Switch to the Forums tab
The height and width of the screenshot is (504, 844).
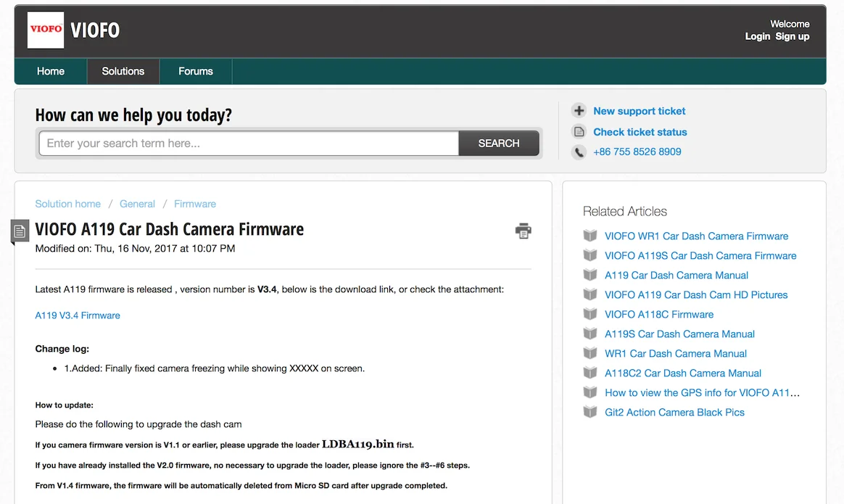click(196, 71)
